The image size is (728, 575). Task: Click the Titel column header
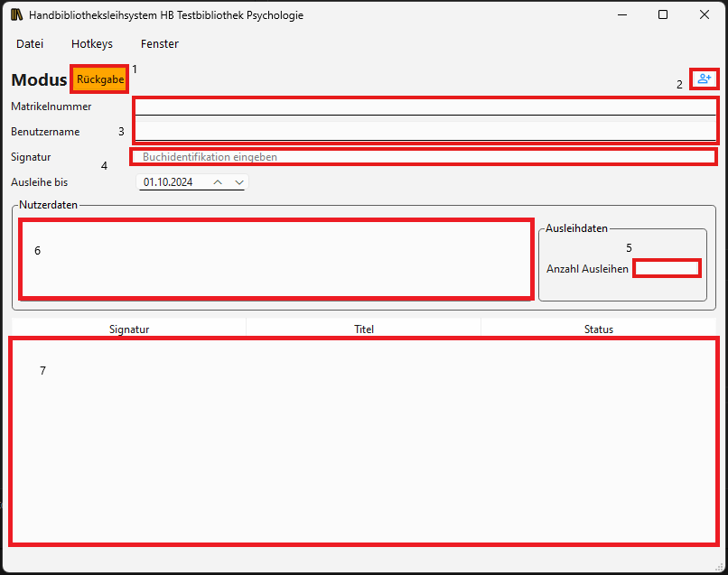tap(364, 329)
